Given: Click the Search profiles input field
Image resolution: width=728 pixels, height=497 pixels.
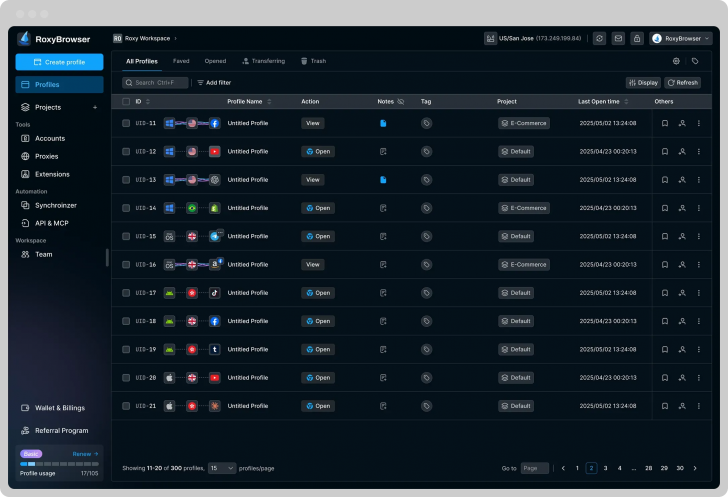Looking at the screenshot, I should pyautogui.click(x=156, y=83).
